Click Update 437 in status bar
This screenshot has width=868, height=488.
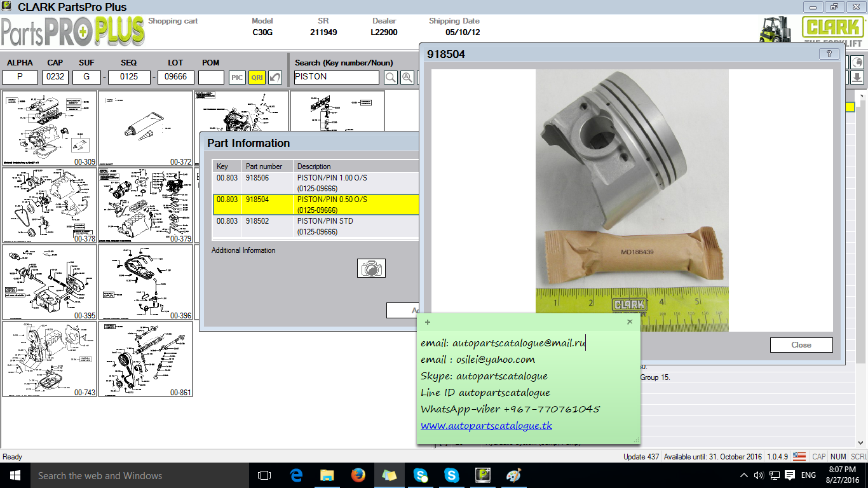641,457
